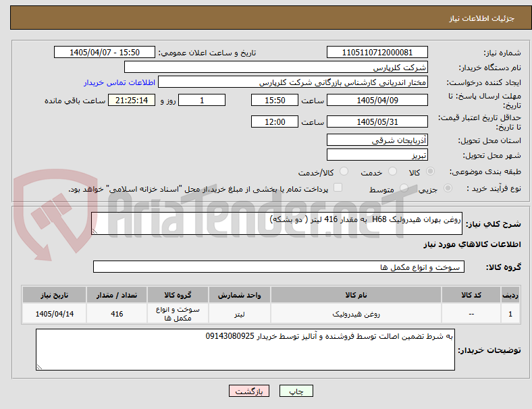Click the general description text area
The width and height of the screenshot is (532, 409).
coord(277,223)
